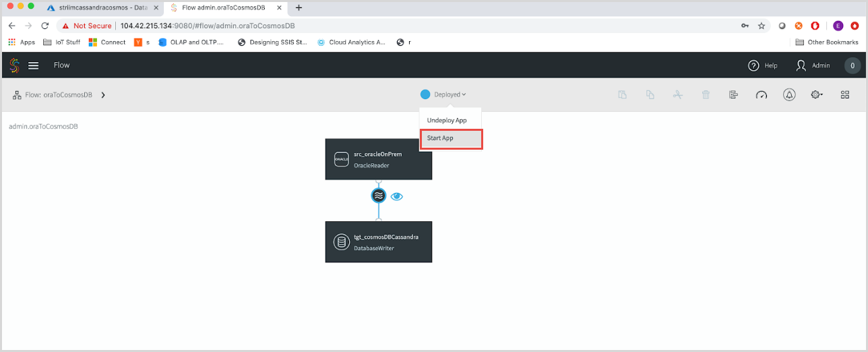868x352 pixels.
Task: Click Start App in the dropdown menu
Action: point(450,138)
